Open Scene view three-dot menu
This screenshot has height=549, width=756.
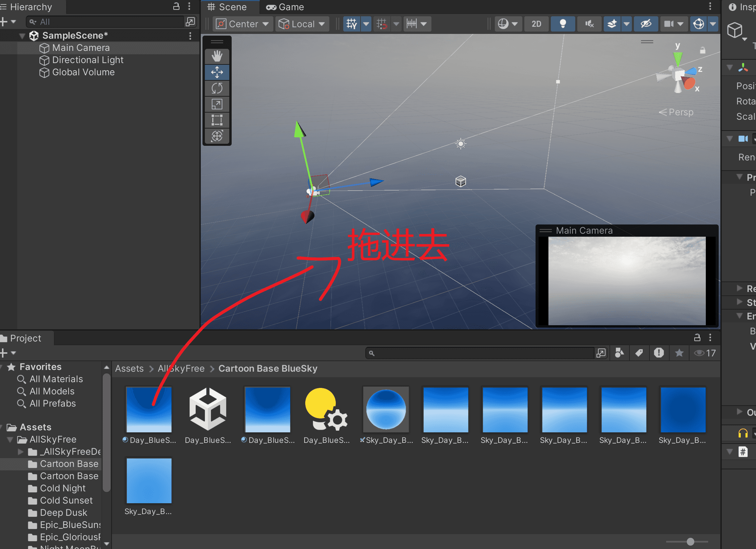coord(710,6)
